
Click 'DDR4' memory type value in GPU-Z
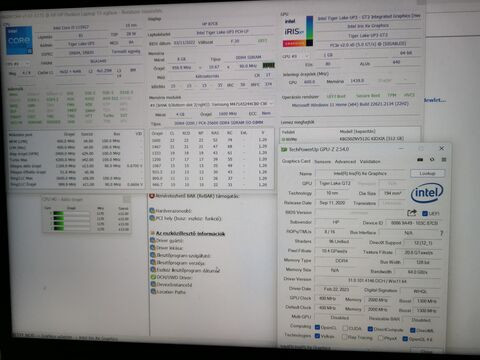coord(341,261)
